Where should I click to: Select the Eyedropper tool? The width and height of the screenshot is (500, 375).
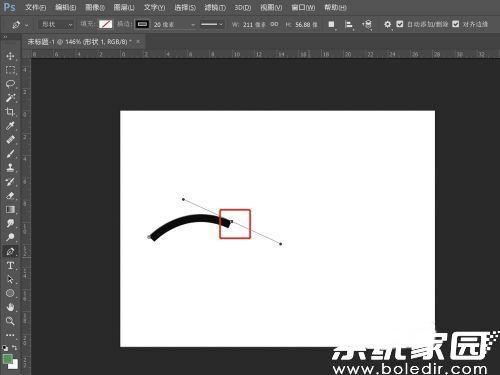pyautogui.click(x=10, y=126)
